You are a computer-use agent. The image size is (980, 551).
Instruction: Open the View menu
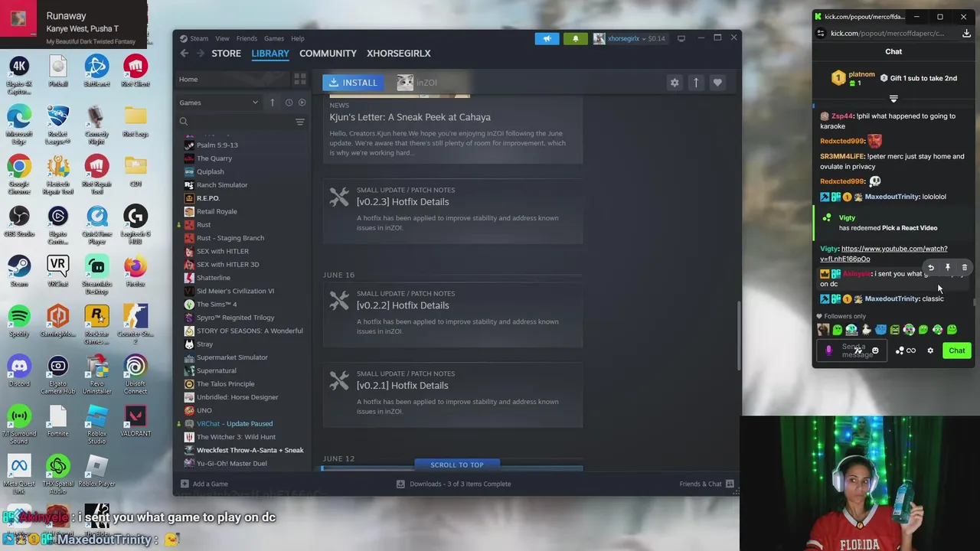tap(222, 38)
